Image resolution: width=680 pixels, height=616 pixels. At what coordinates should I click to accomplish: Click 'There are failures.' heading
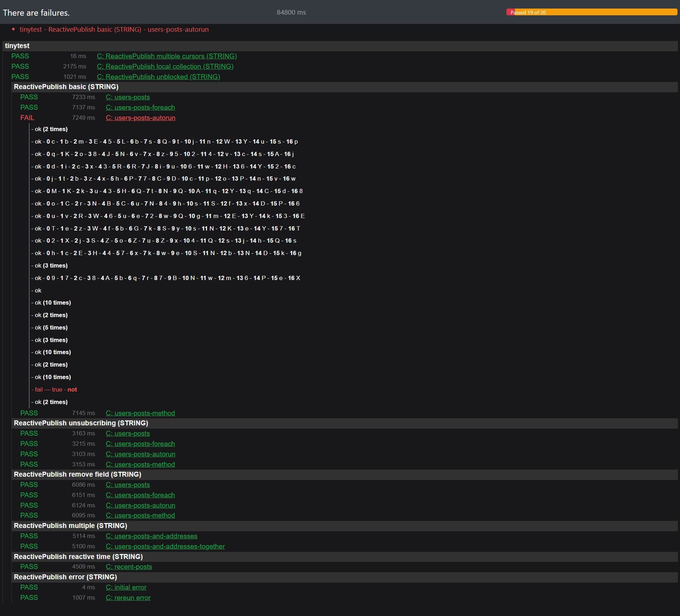pos(36,12)
